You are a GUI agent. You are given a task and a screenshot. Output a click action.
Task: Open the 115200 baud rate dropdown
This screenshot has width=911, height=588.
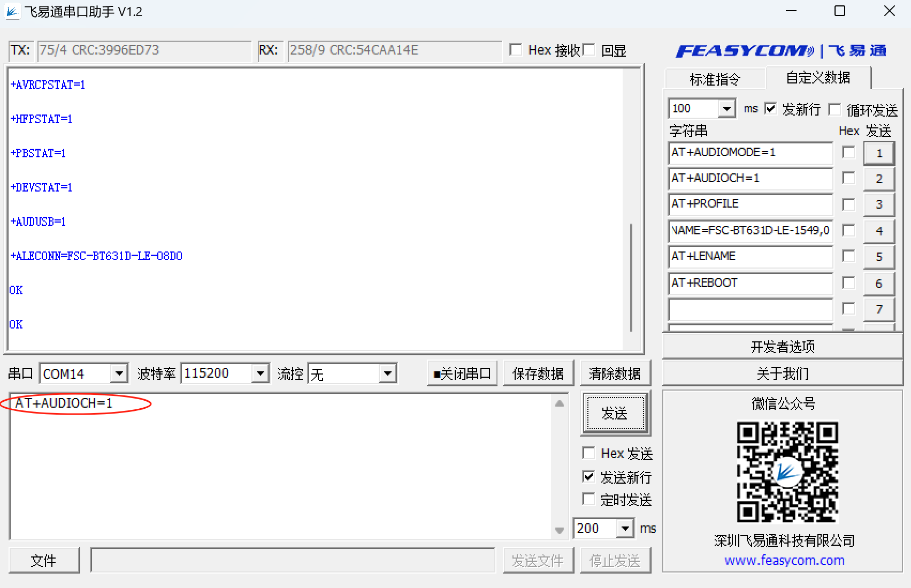click(261, 373)
